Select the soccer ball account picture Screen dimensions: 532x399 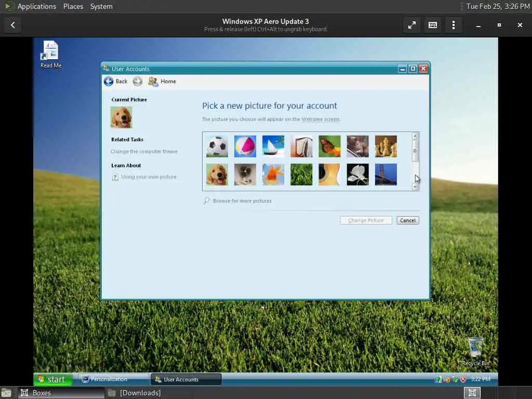coord(217,147)
